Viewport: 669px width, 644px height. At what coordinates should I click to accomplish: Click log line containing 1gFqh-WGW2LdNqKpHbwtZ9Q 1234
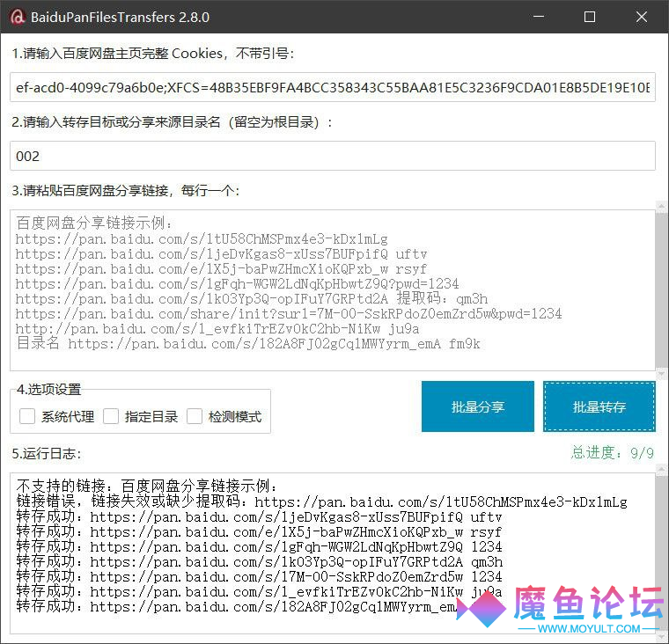(260, 546)
